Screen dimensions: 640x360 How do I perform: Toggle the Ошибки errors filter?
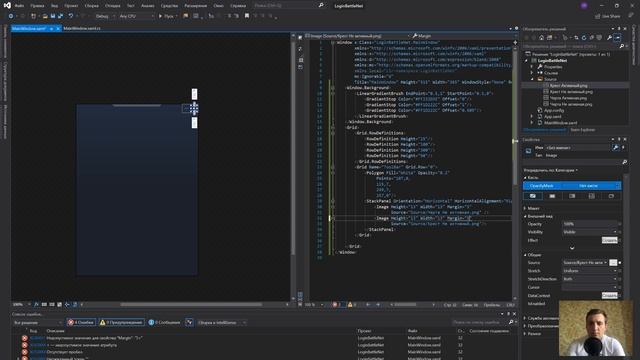(x=81, y=322)
